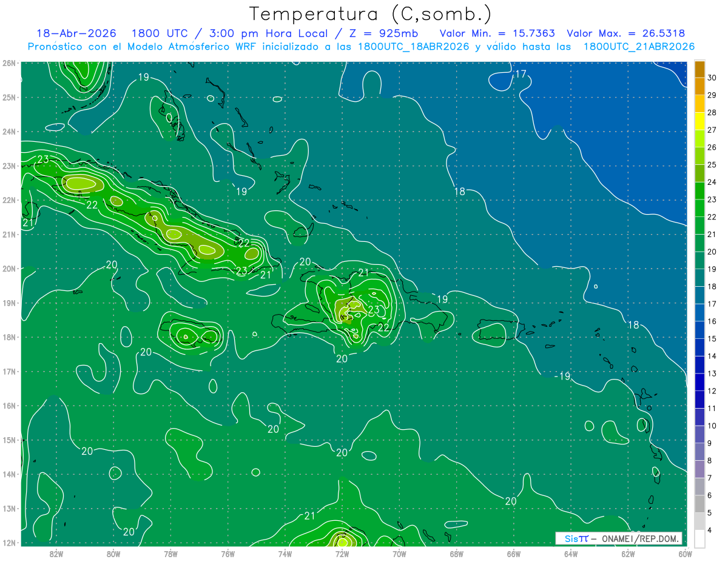Click the topmost orange-brown swatch above legend value 30

[x=699, y=69]
